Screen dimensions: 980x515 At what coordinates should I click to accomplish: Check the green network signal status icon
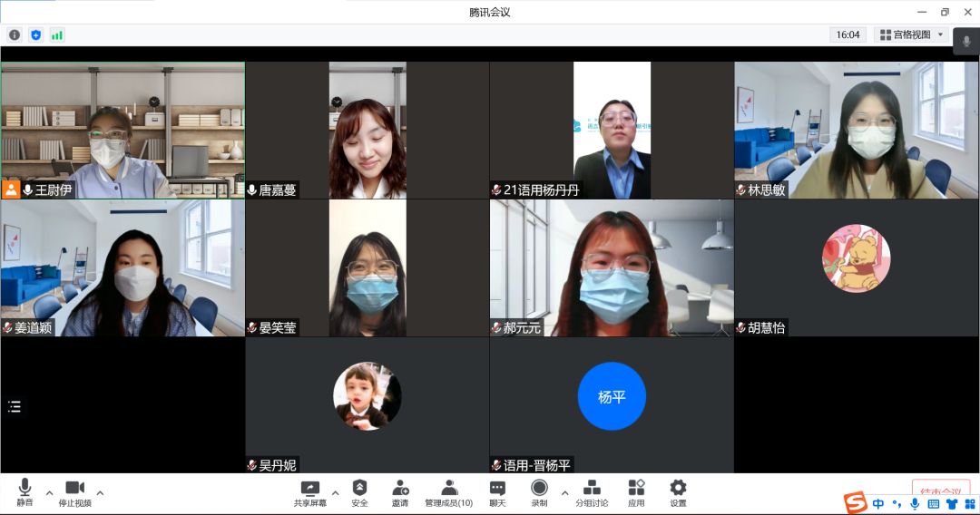(x=57, y=34)
